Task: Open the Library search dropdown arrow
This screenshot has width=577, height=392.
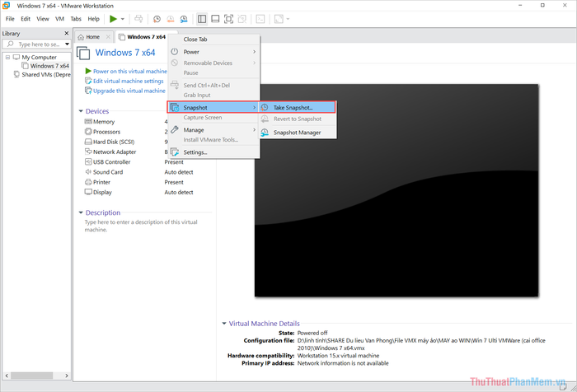Action: click(67, 44)
